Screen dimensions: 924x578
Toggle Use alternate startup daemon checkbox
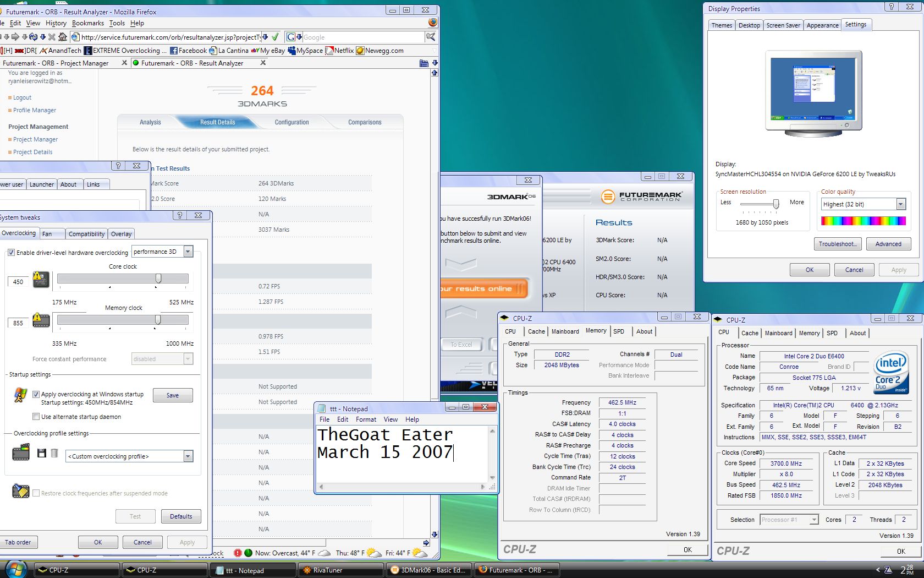tap(36, 417)
